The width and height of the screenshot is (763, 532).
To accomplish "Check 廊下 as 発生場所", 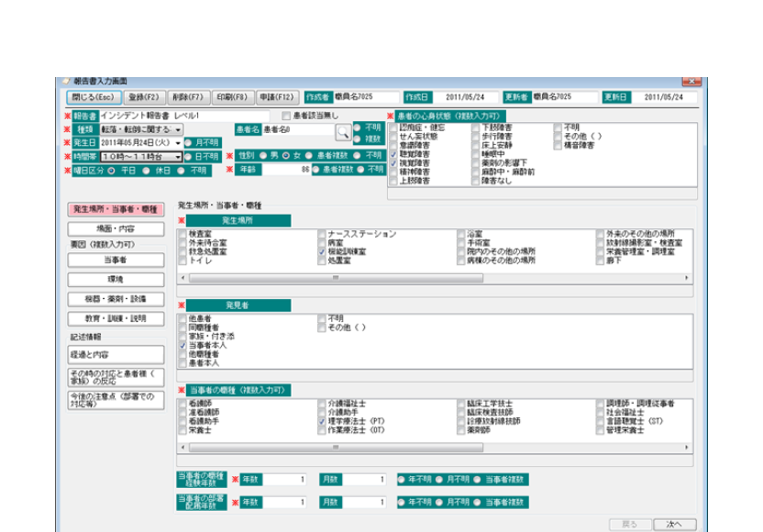I will 600,260.
